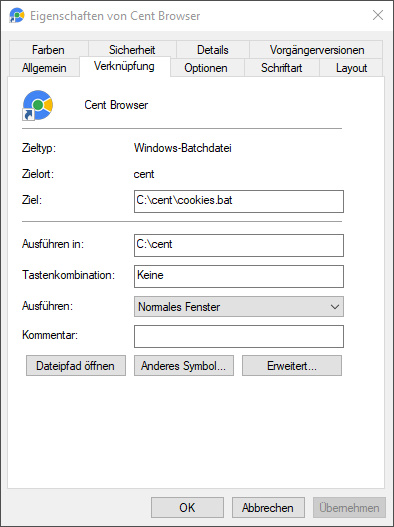Click the empty Kommentar field
Image resolution: width=394 pixels, height=527 pixels.
239,336
